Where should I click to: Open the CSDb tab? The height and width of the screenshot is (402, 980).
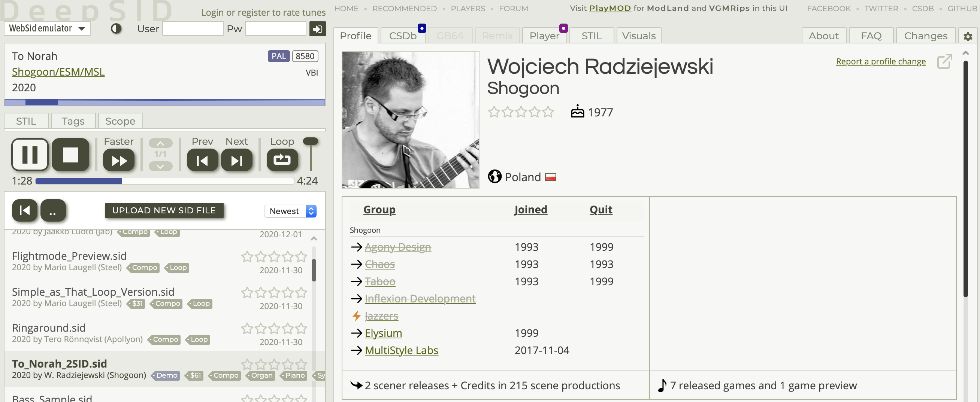[x=403, y=36]
